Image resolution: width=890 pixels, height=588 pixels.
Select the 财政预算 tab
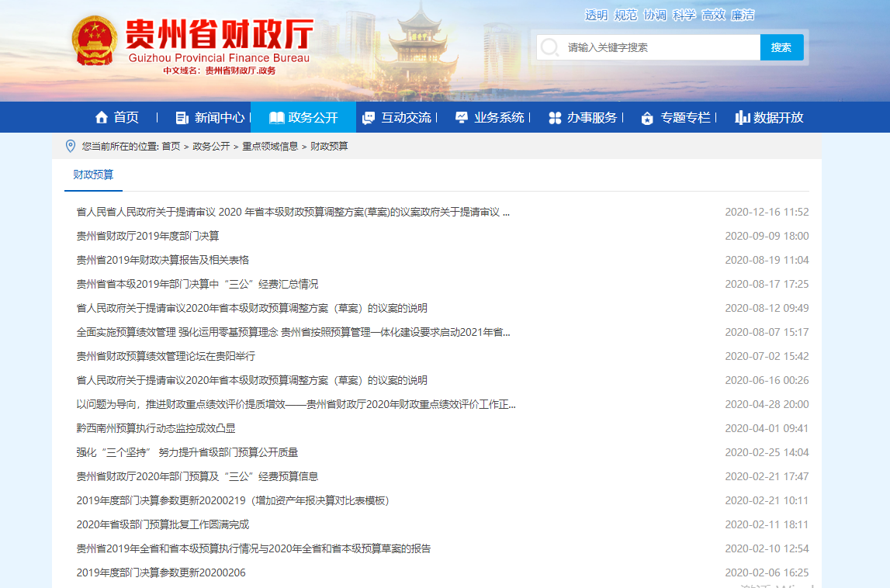pos(93,175)
